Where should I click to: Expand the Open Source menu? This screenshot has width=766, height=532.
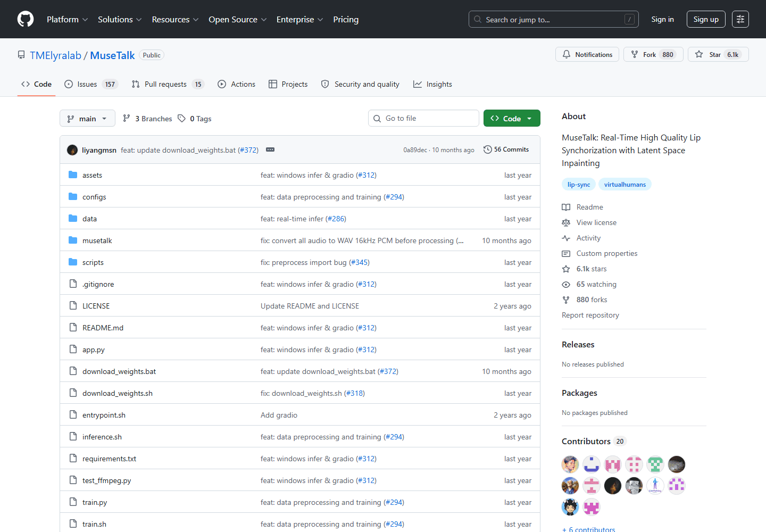click(x=237, y=19)
